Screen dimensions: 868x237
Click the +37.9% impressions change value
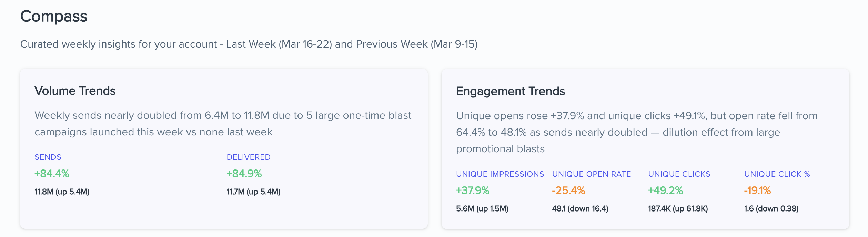tap(473, 190)
